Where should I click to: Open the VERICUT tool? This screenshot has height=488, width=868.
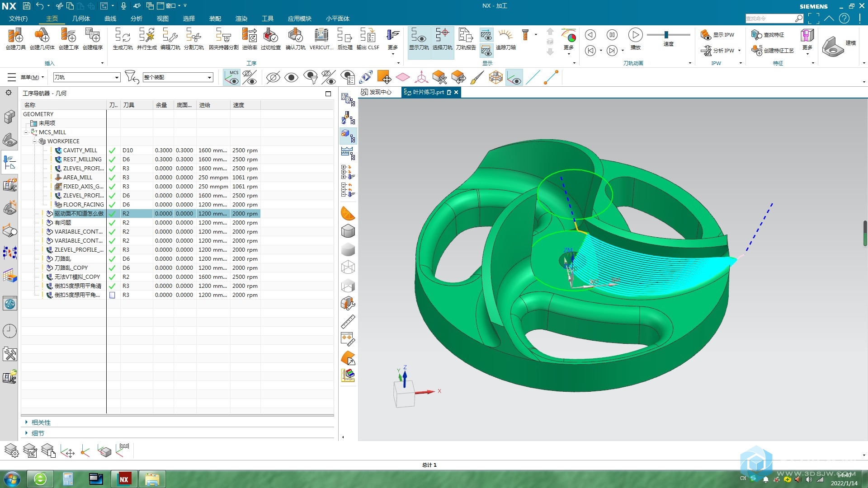point(321,38)
